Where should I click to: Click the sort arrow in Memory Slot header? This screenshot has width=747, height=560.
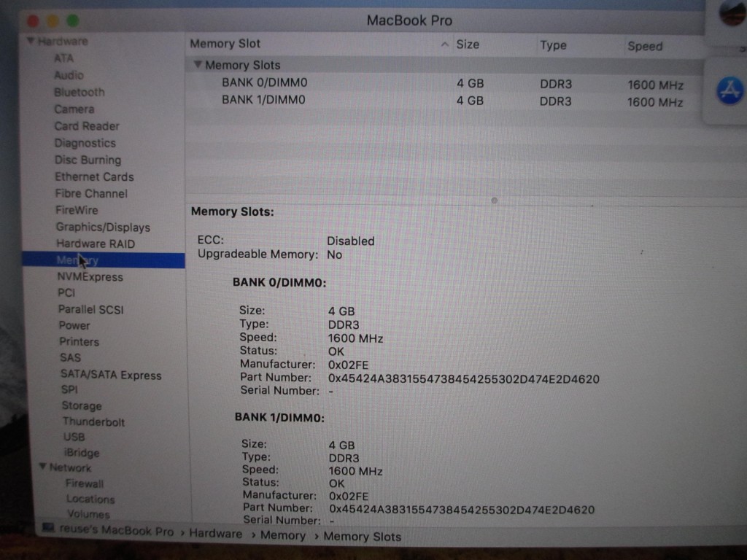point(444,44)
